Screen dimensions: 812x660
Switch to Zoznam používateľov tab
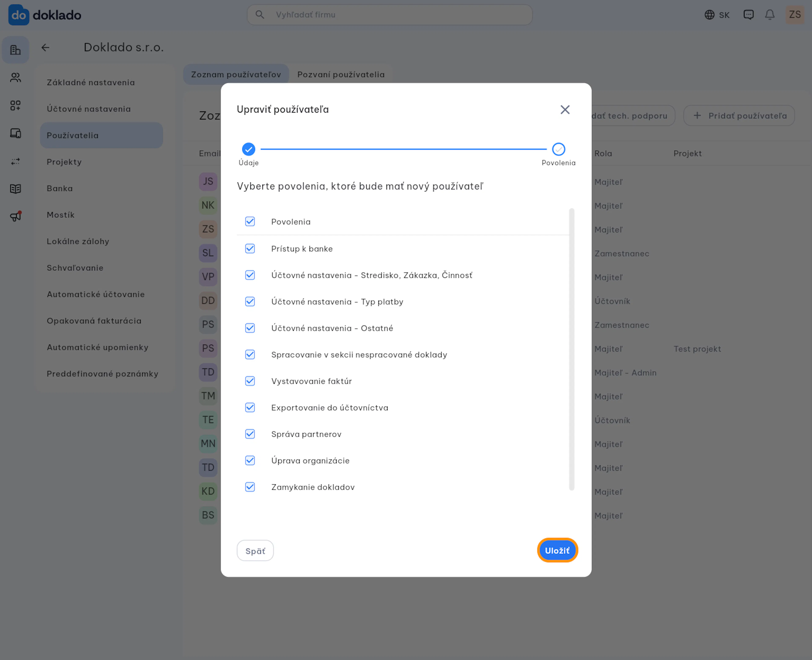coord(236,74)
